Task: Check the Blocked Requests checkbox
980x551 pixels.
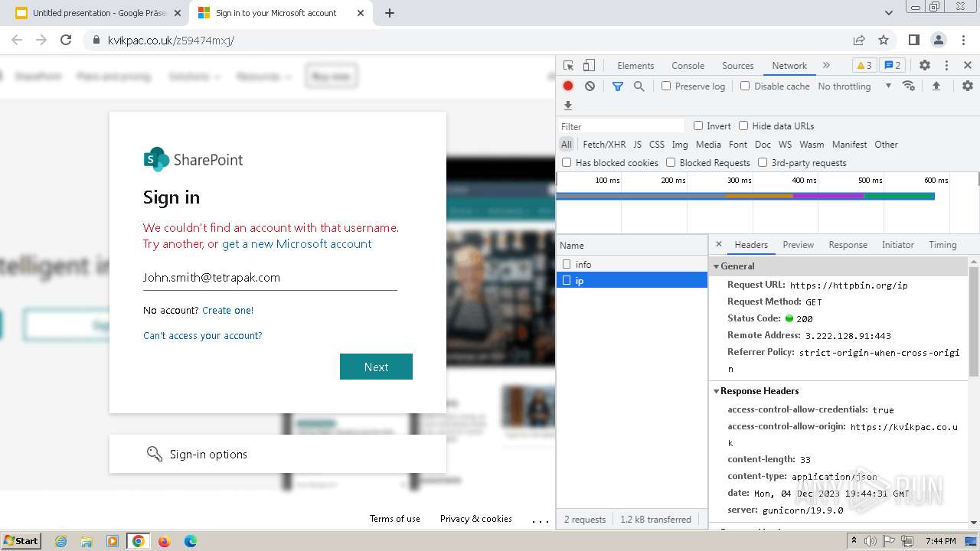Action: click(x=671, y=162)
